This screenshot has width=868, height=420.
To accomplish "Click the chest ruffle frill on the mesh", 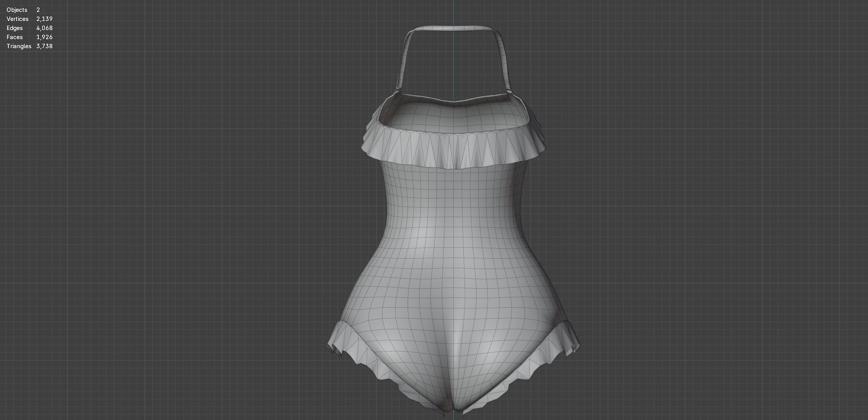I will coord(453,151).
